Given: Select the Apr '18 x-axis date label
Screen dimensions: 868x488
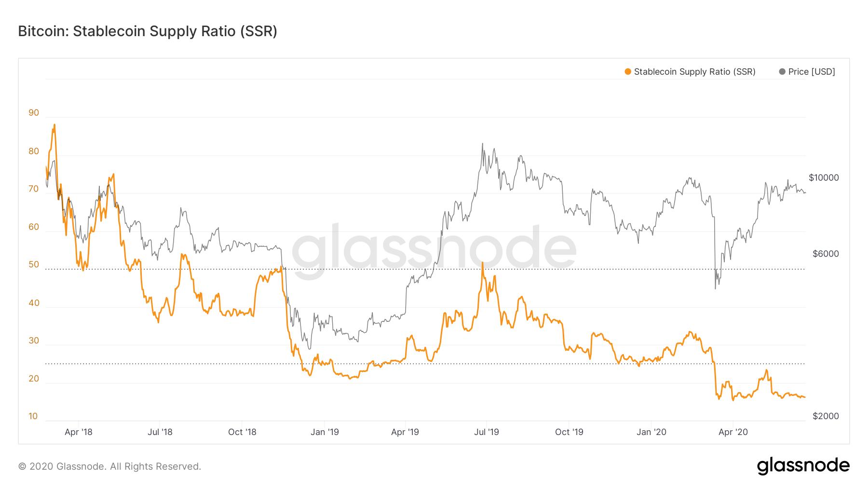Looking at the screenshot, I should pos(78,432).
